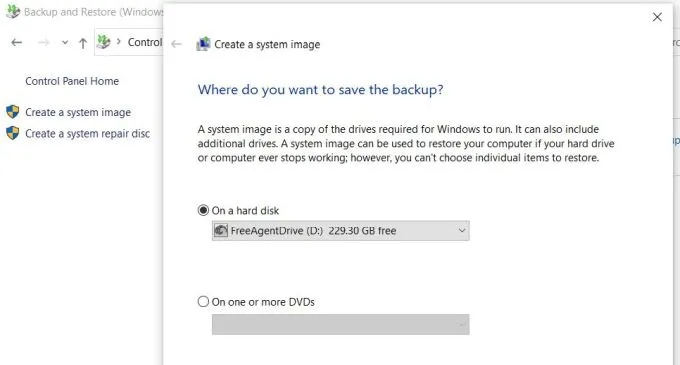Click the Control Panel address bar icon

(x=104, y=42)
